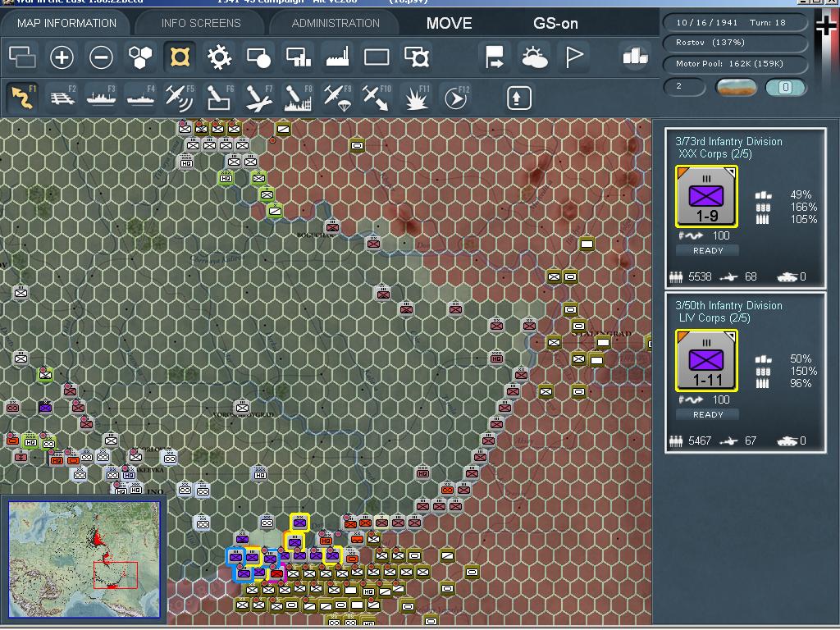Open 3/73rd Infantry Division title link
The image size is (840, 630).
tap(728, 141)
